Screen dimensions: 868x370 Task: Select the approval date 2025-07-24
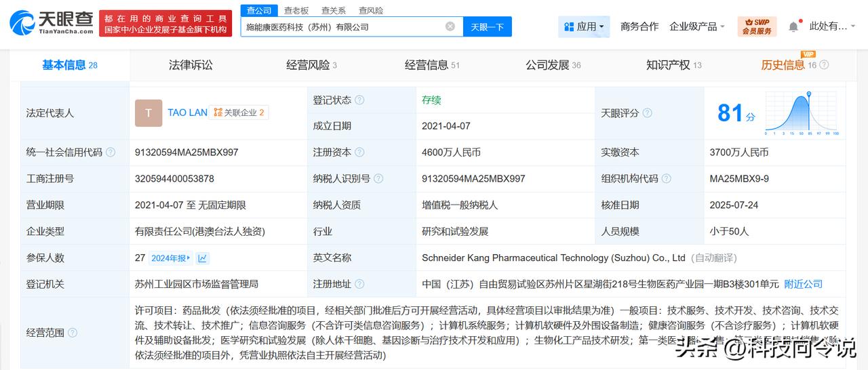tap(734, 205)
